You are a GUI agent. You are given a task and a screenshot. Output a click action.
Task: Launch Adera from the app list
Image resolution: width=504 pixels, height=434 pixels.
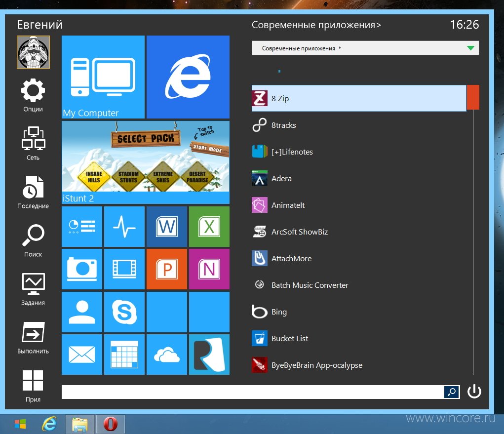[x=359, y=178]
